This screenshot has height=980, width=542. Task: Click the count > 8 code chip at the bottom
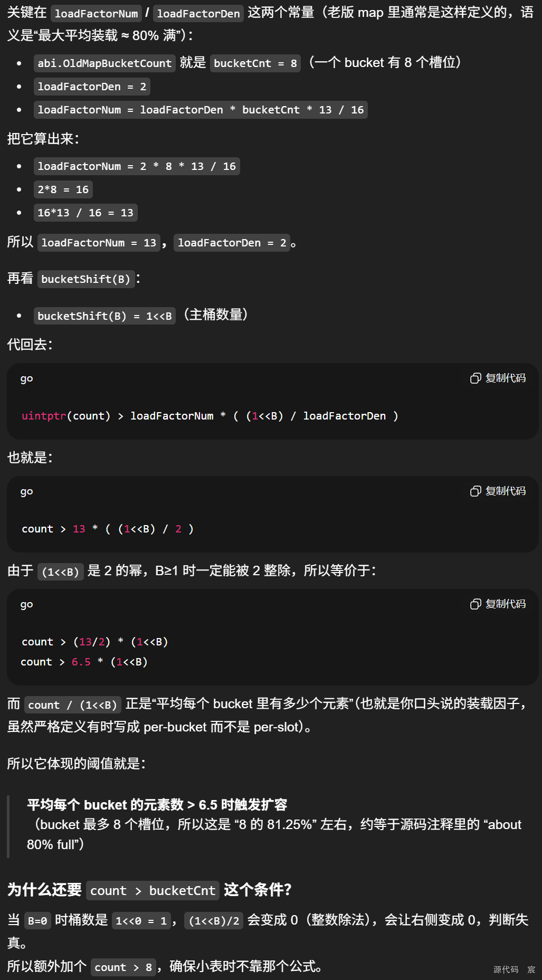[123, 967]
